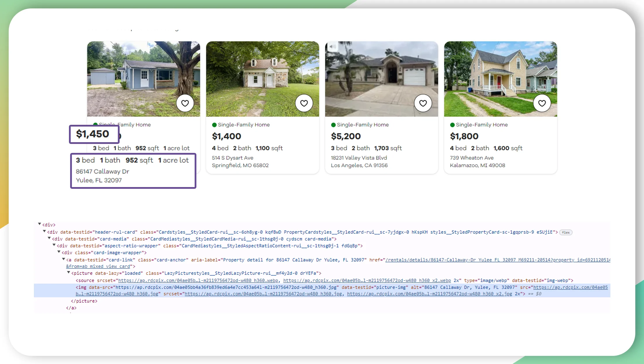Click the ab_mixed_view_card link fragment

click(x=98, y=266)
